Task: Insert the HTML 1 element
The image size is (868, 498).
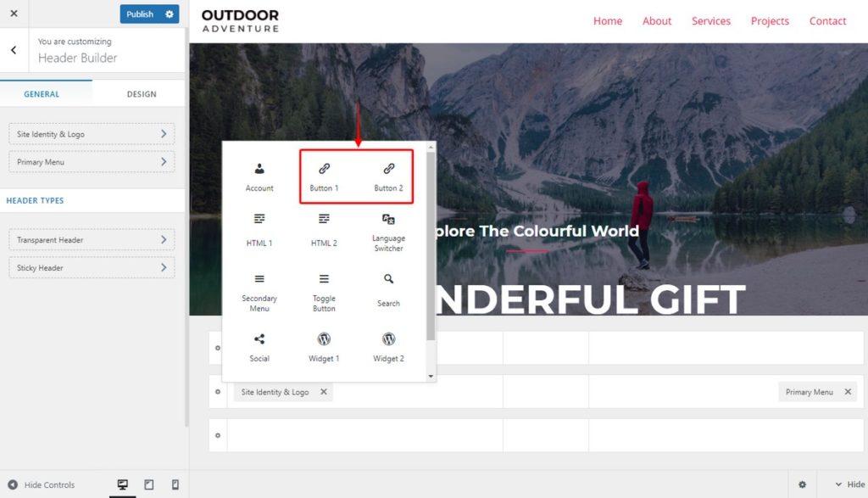Action: (259, 231)
